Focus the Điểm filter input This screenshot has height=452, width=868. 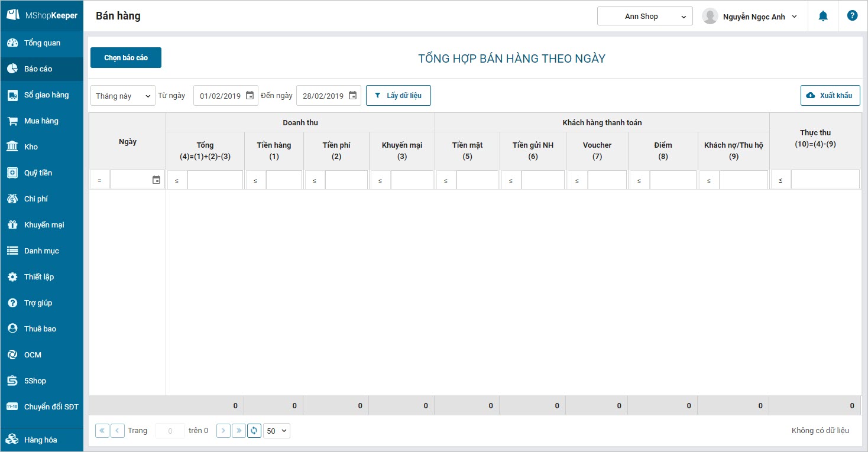click(x=673, y=180)
